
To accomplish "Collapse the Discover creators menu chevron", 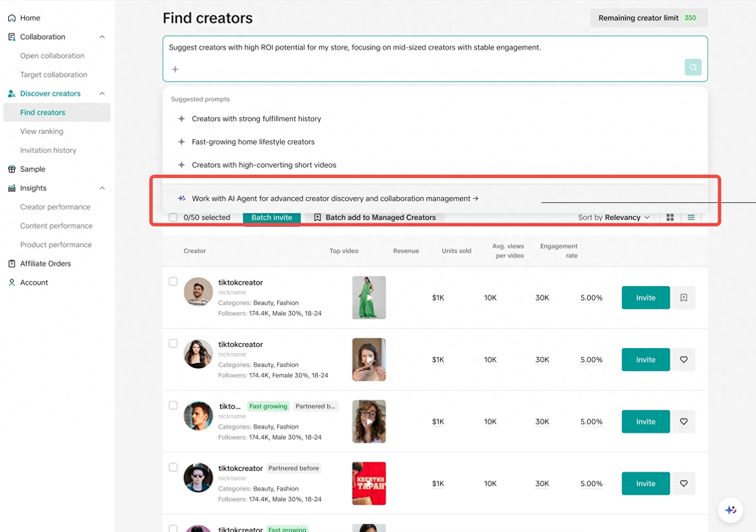I will point(102,94).
